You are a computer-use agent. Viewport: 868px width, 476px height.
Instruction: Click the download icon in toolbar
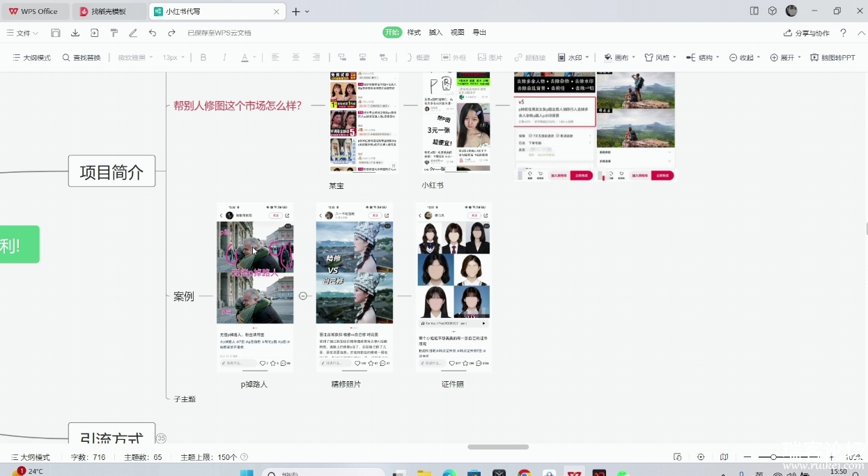75,33
